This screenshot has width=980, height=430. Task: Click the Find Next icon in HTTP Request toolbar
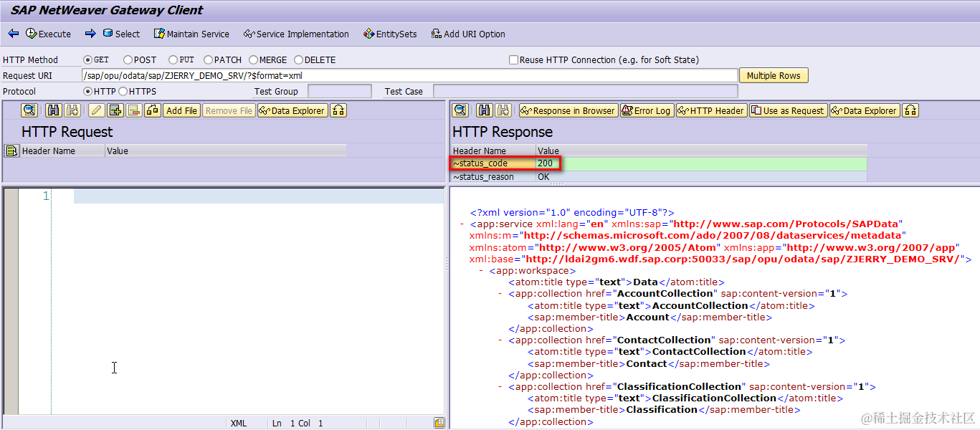point(72,110)
